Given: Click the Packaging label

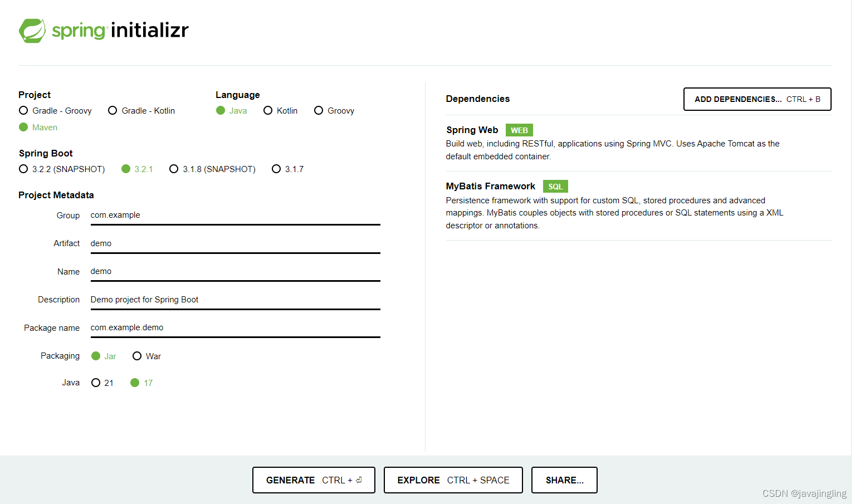Looking at the screenshot, I should click(x=60, y=356).
